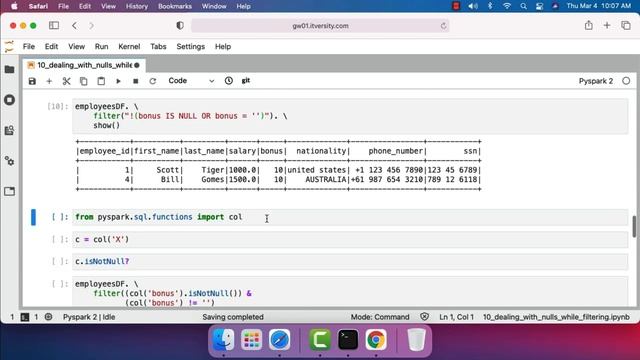Open the file browser sidebar folder icon

(x=9, y=69)
